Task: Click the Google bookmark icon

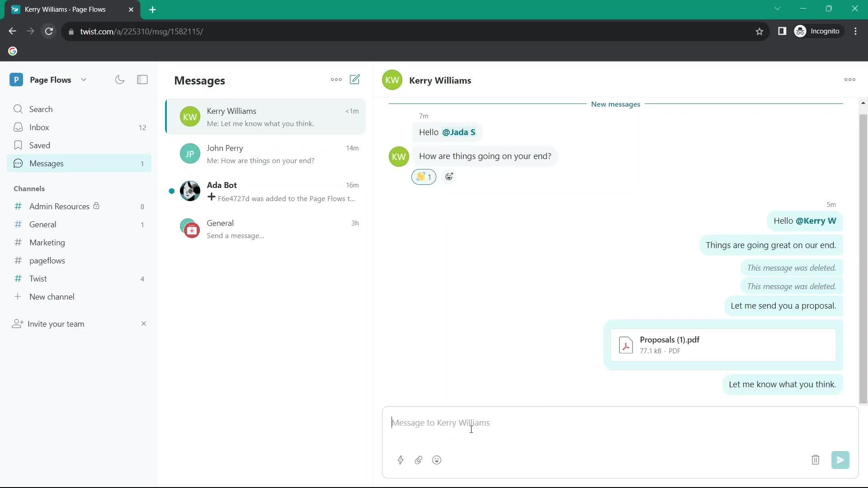Action: [13, 51]
